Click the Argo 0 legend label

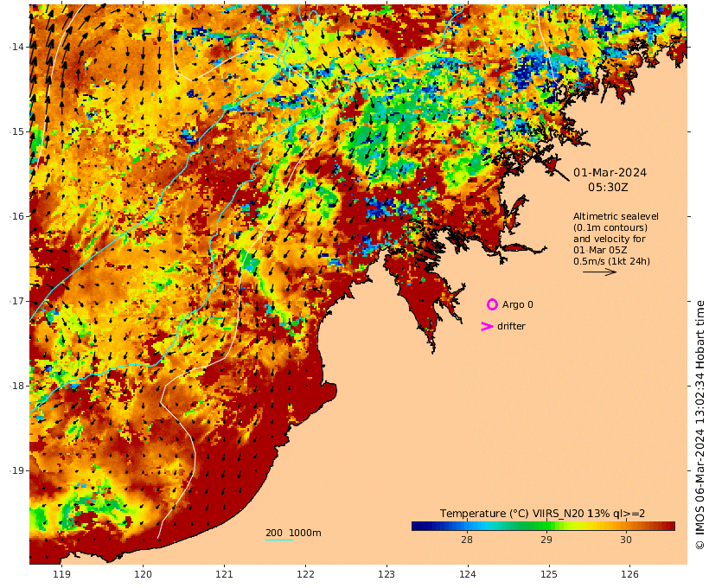(518, 305)
